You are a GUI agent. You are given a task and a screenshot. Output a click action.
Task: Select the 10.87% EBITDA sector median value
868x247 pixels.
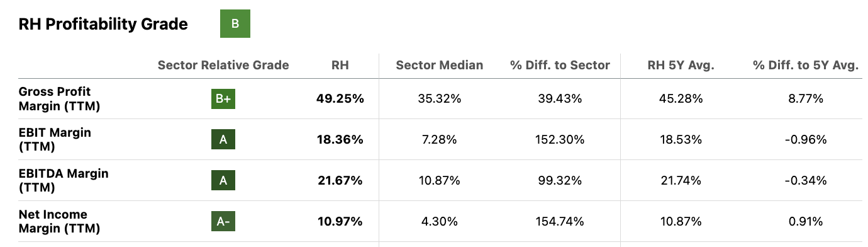pos(440,181)
